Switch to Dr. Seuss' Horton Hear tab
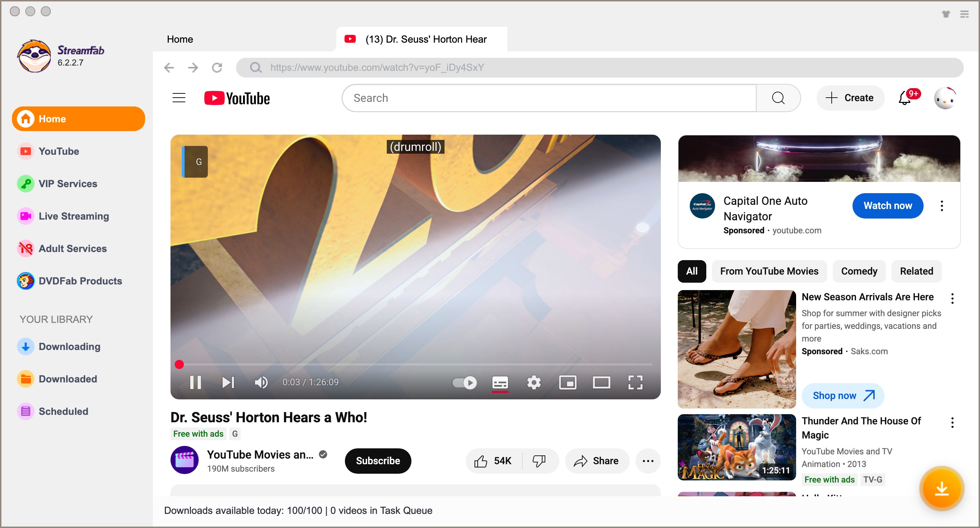The image size is (980, 528). [x=422, y=39]
